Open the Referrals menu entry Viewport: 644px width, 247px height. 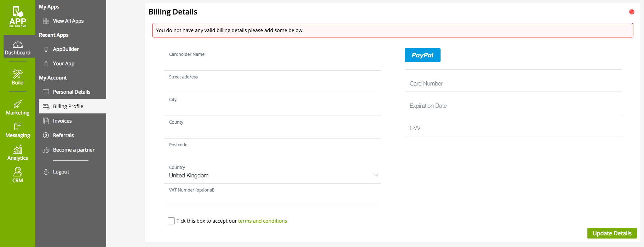point(63,135)
